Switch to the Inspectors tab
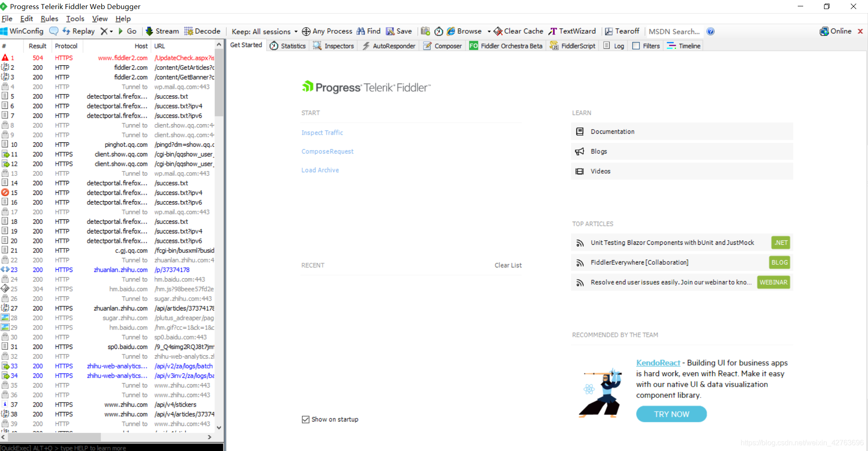This screenshot has width=868, height=451. 334,46
